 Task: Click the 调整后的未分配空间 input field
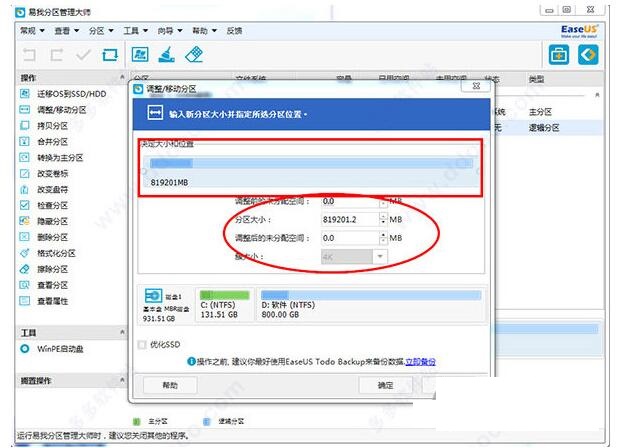pos(350,238)
